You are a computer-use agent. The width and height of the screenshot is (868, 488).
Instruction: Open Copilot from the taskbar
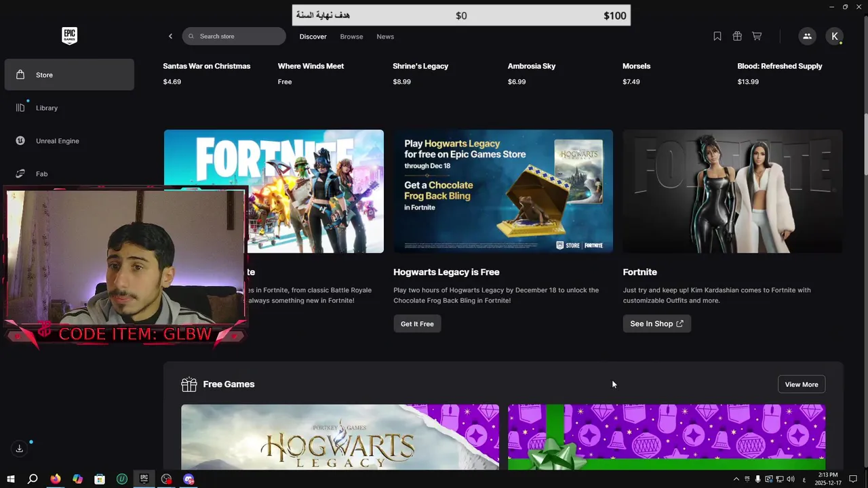77,479
